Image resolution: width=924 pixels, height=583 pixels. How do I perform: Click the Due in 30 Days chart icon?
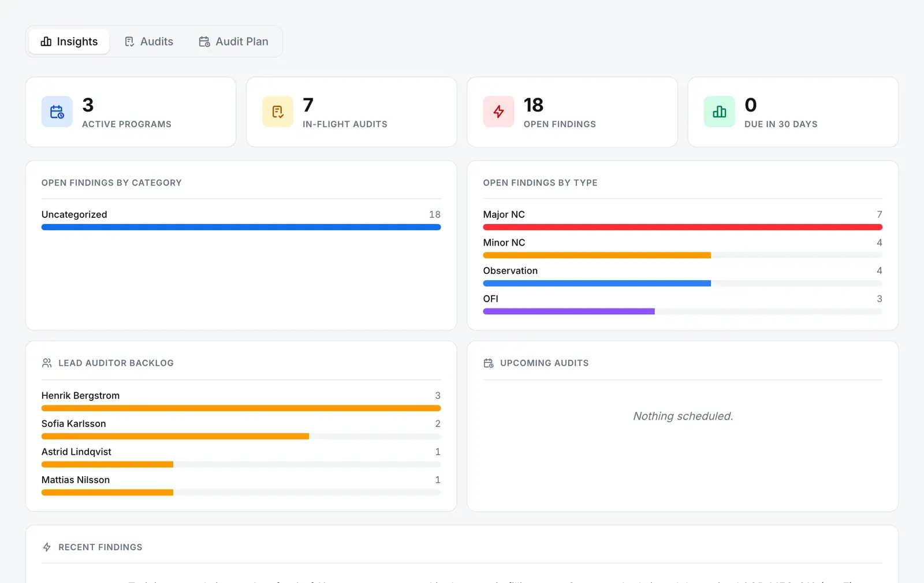pos(719,112)
